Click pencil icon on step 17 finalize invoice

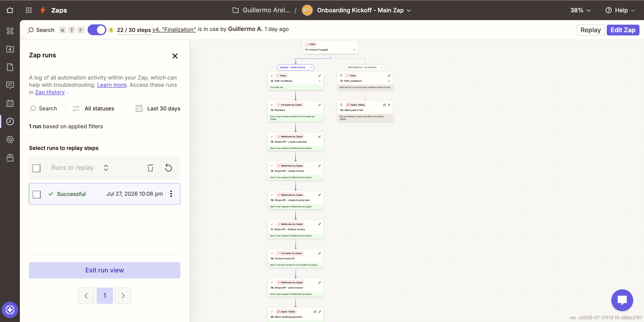319,224
